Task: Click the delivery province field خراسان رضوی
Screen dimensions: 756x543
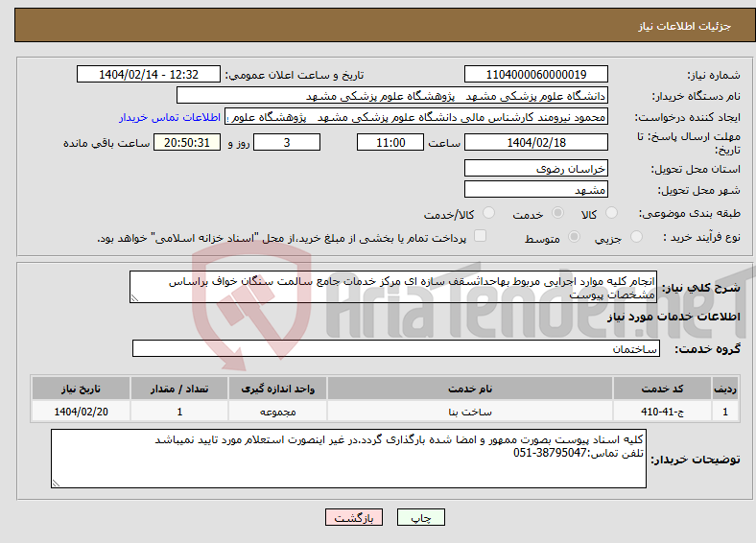Action: pyautogui.click(x=535, y=168)
